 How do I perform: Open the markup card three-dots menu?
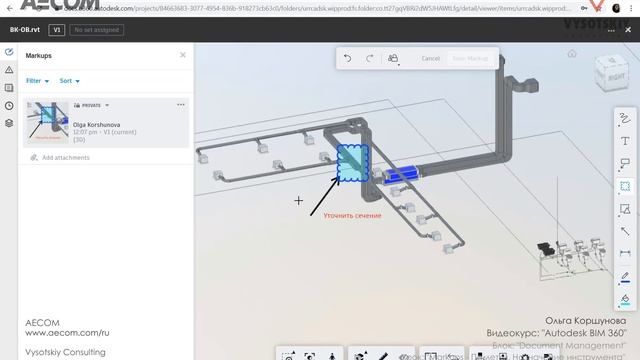(181, 105)
